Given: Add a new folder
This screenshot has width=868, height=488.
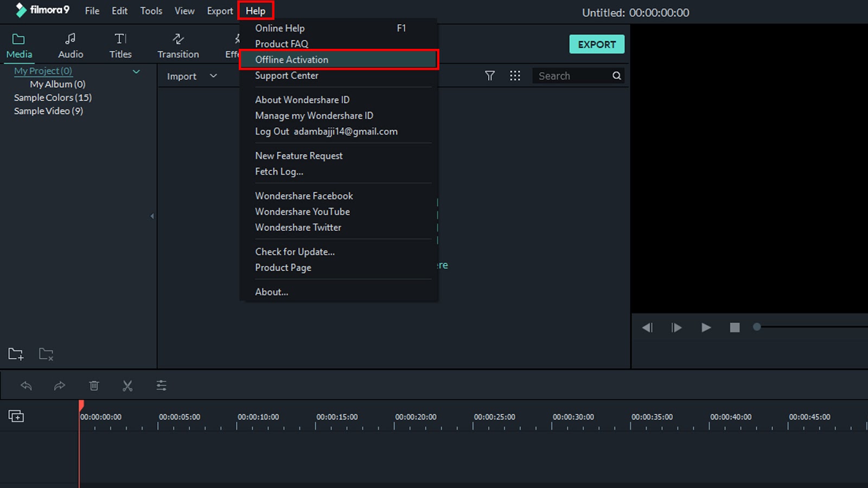Looking at the screenshot, I should click(x=16, y=354).
